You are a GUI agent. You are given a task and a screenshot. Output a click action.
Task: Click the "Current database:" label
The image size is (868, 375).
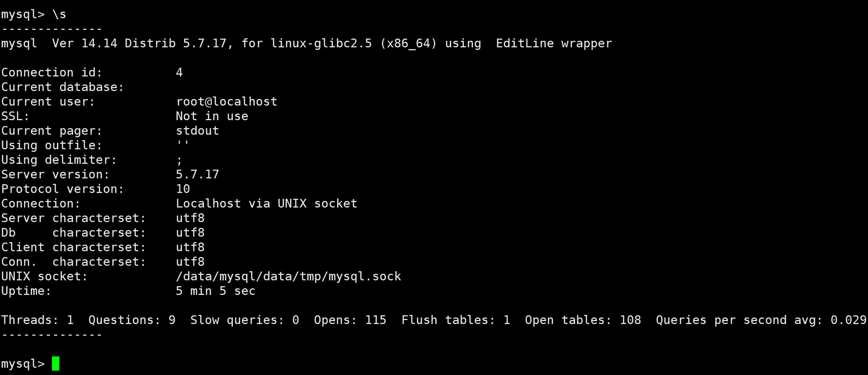click(x=63, y=87)
